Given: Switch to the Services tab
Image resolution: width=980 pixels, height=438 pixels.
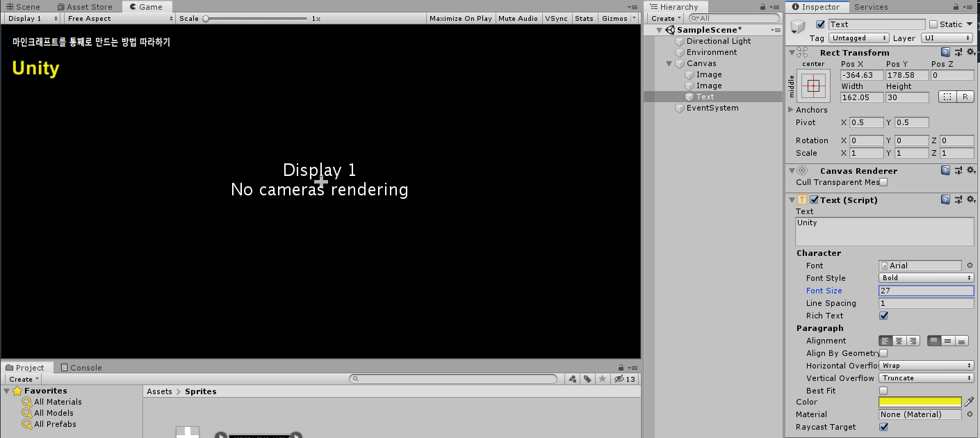Looking at the screenshot, I should (871, 7).
